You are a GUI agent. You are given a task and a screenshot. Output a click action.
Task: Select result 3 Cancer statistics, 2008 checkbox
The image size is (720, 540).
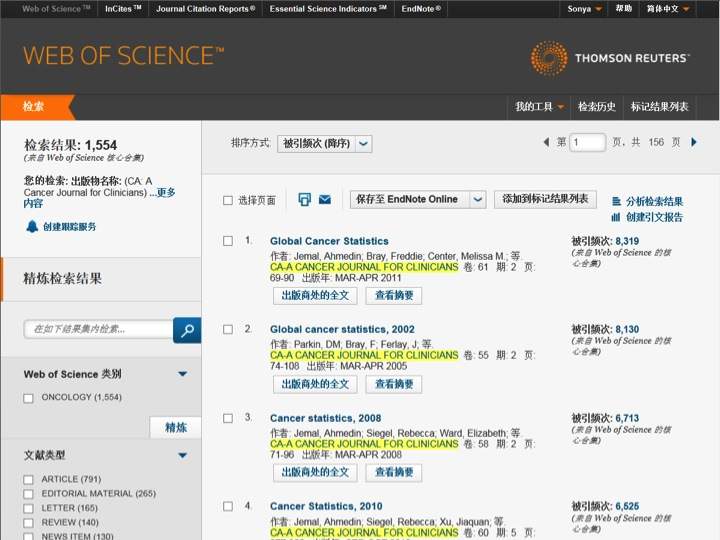click(x=228, y=418)
